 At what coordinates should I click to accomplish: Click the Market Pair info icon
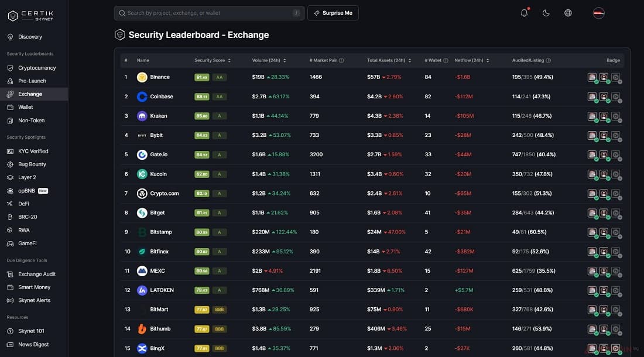pyautogui.click(x=341, y=60)
